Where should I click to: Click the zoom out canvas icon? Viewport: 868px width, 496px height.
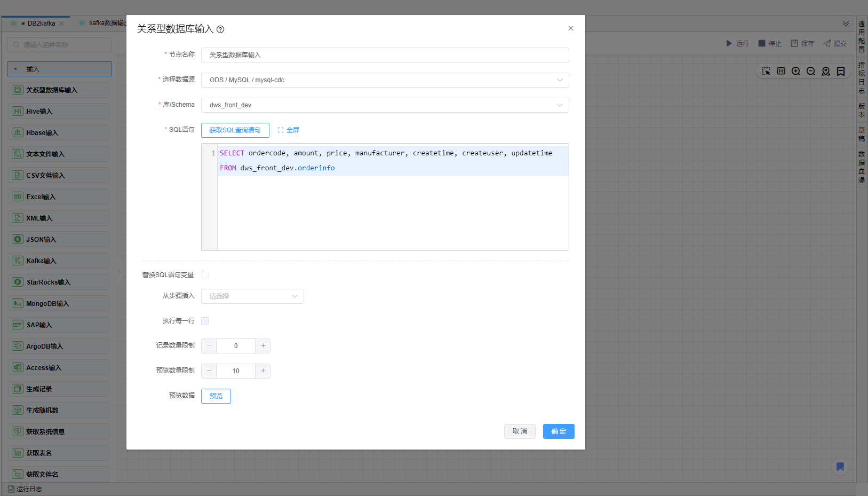click(x=811, y=72)
